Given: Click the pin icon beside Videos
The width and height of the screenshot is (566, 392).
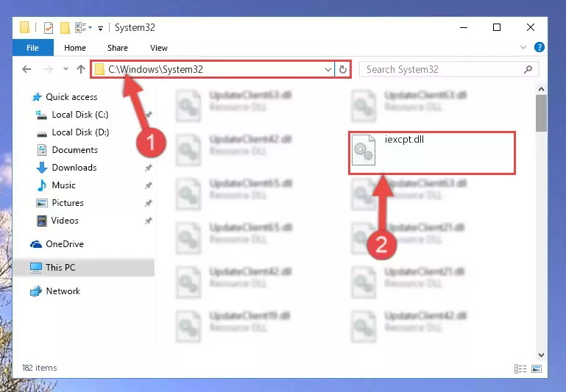Looking at the screenshot, I should [149, 221].
